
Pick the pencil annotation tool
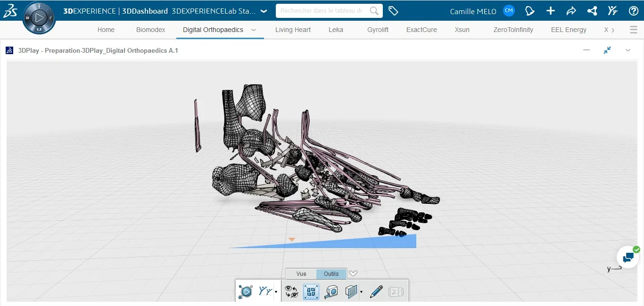point(376,292)
